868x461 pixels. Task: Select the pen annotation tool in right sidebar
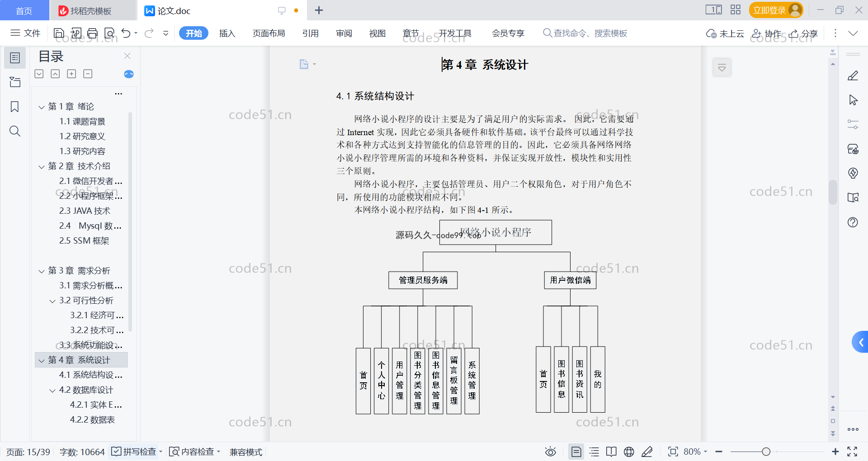point(853,75)
